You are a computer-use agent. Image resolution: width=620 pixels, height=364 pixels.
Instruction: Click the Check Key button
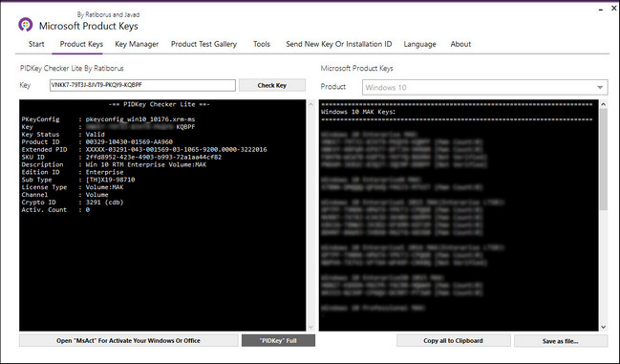coord(272,85)
